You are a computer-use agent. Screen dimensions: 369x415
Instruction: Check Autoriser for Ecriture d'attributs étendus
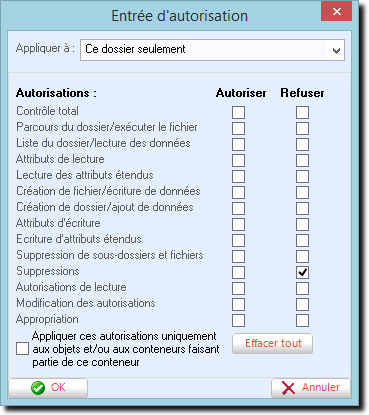coord(238,240)
